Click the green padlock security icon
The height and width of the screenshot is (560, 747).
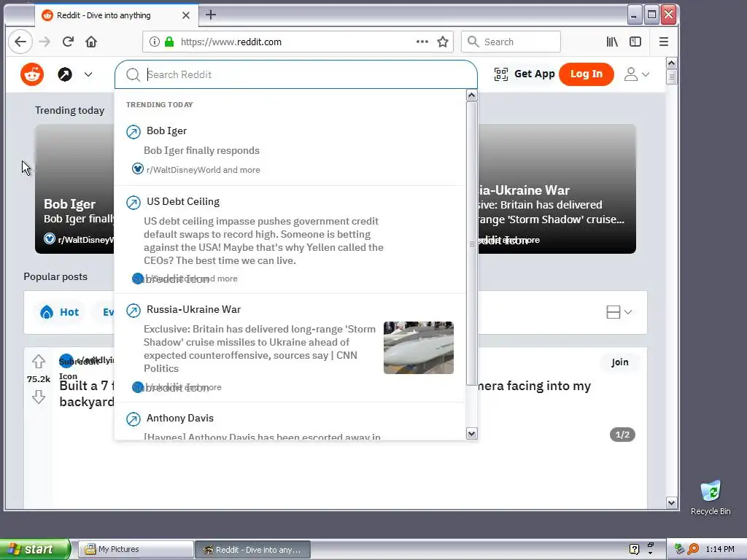[169, 42]
